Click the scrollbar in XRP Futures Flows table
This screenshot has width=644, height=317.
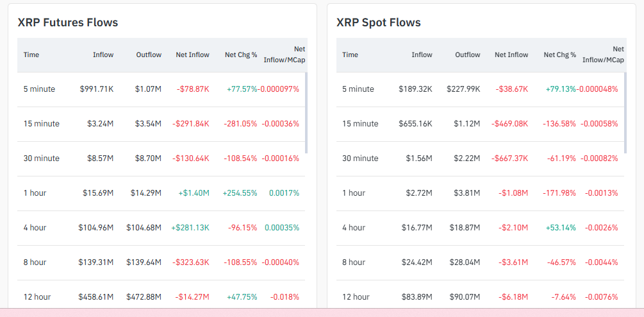click(x=306, y=113)
